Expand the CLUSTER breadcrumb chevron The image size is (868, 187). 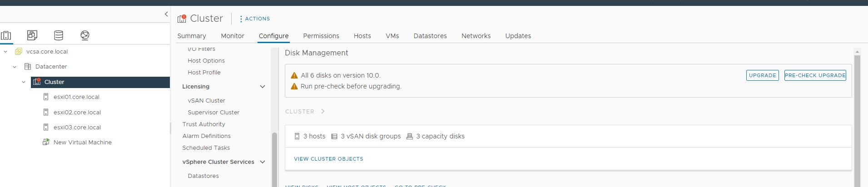coord(323,111)
